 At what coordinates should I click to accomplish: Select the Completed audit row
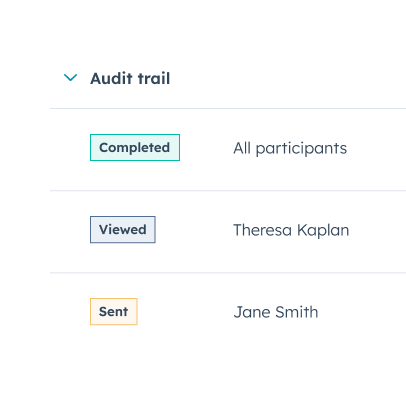click(228, 149)
